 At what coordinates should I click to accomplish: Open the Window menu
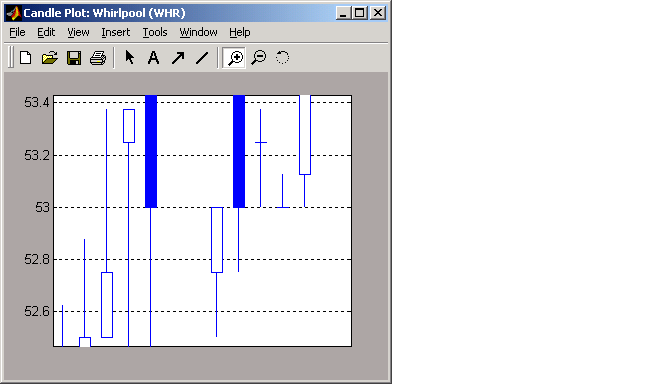198,32
